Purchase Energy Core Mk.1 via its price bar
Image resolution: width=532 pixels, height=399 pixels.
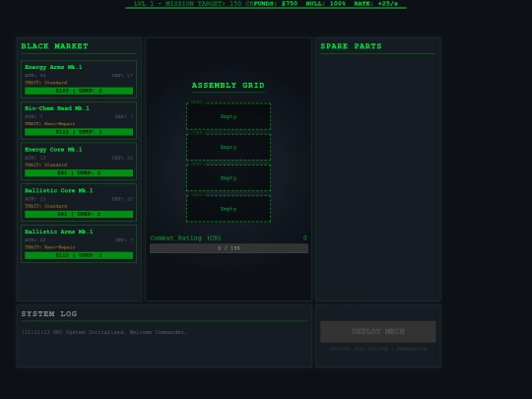click(x=79, y=172)
